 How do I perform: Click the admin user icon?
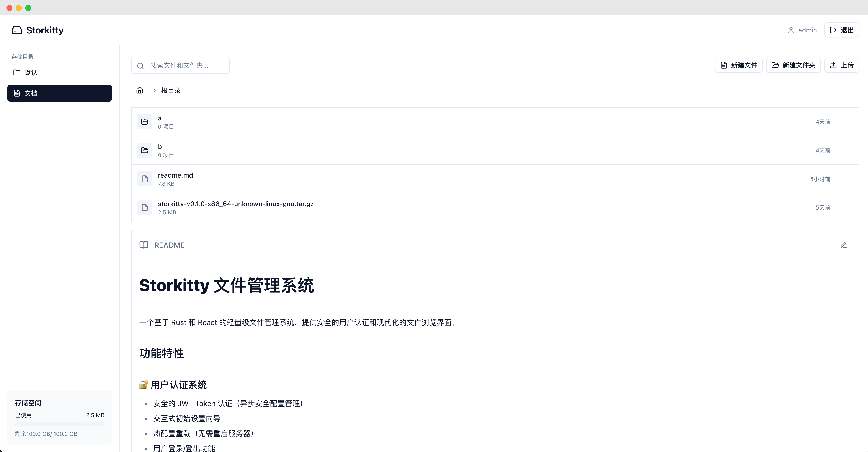pos(791,30)
